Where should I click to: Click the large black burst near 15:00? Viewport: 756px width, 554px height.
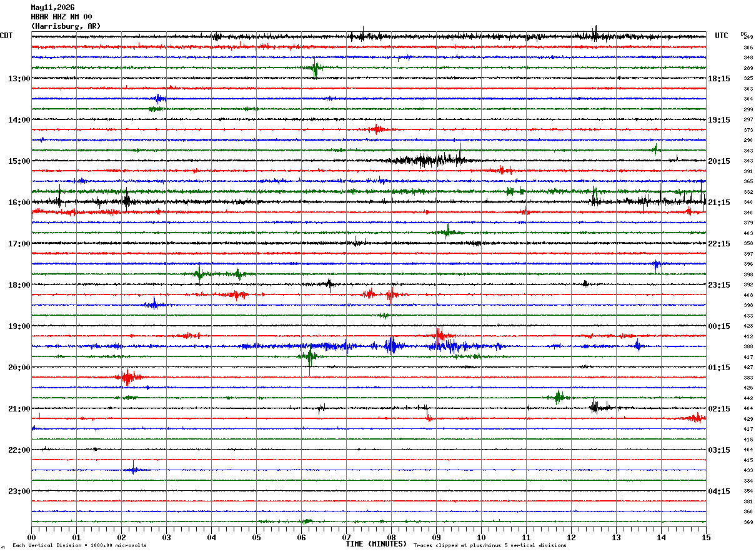[x=431, y=159]
